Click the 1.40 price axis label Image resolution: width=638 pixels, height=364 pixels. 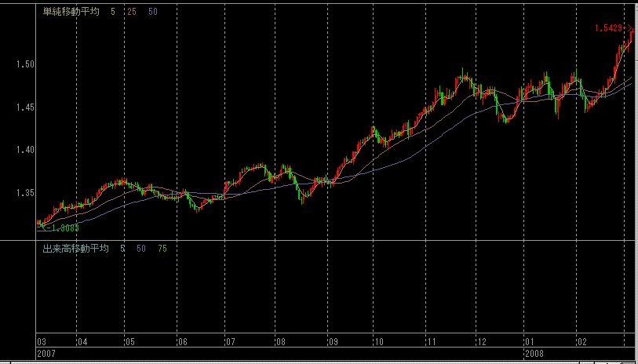tap(25, 150)
